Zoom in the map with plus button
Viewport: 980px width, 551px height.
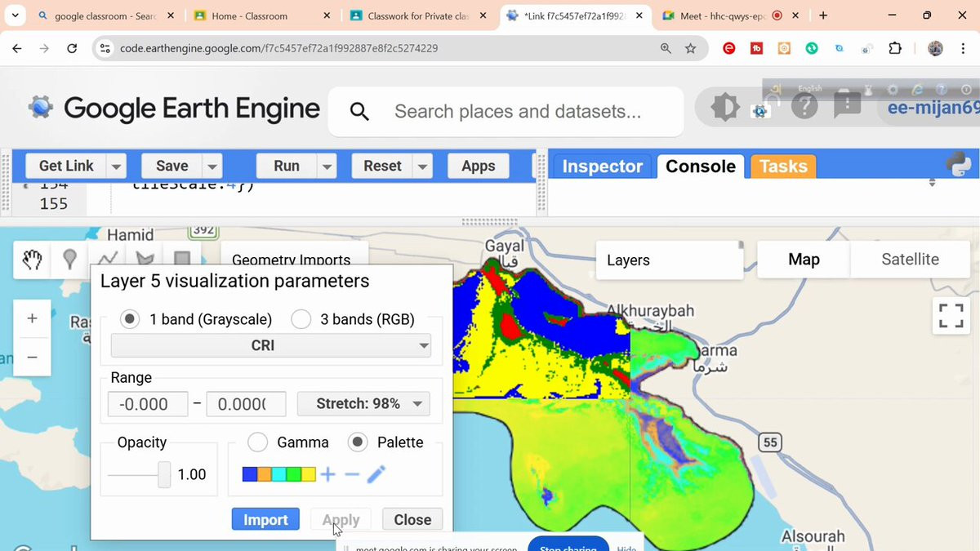click(32, 318)
